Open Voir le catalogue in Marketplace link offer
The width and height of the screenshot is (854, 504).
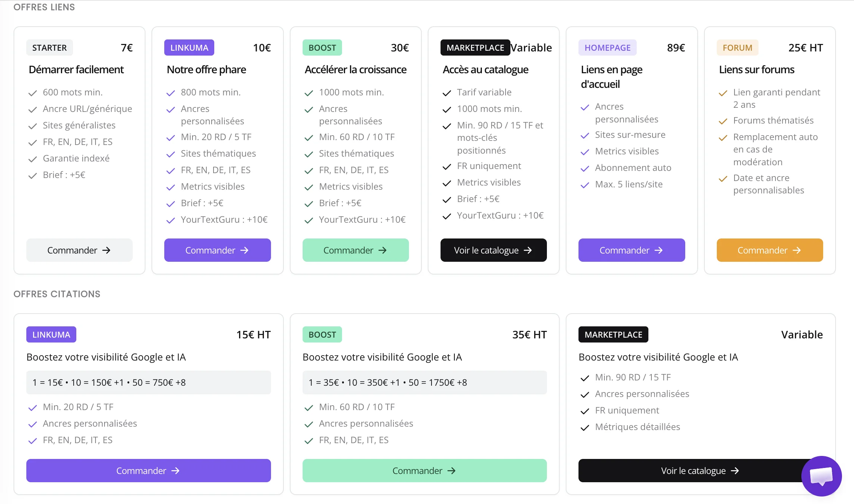click(494, 250)
